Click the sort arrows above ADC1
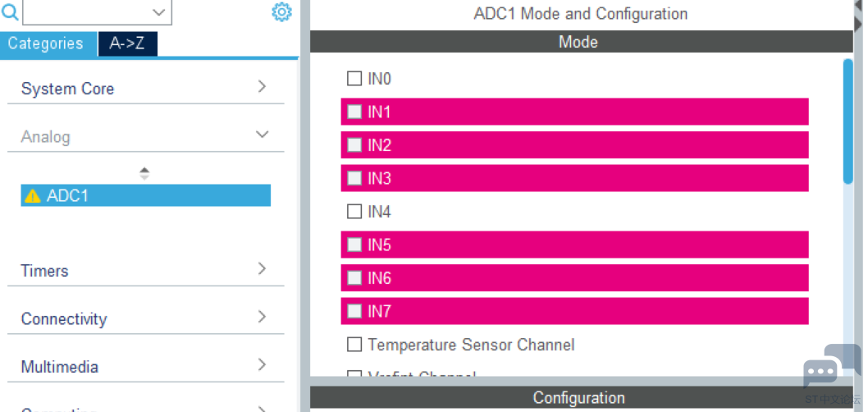The image size is (868, 412). 144,173
